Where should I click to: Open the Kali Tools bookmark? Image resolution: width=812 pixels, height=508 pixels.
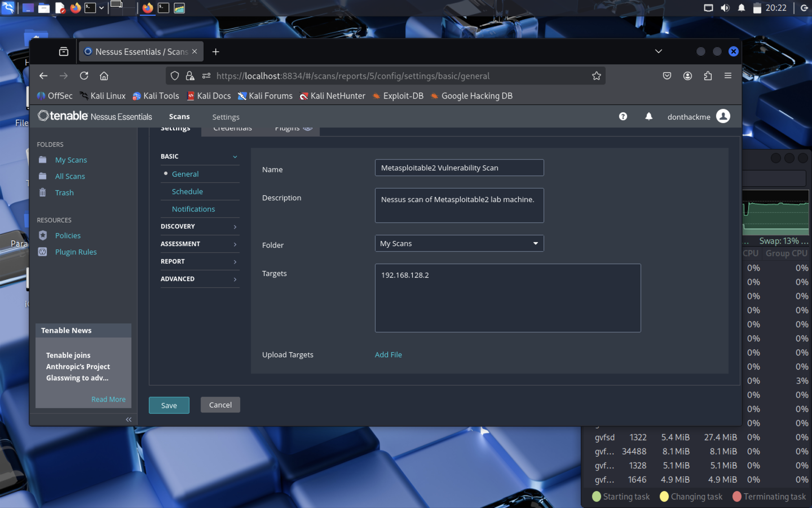click(156, 96)
